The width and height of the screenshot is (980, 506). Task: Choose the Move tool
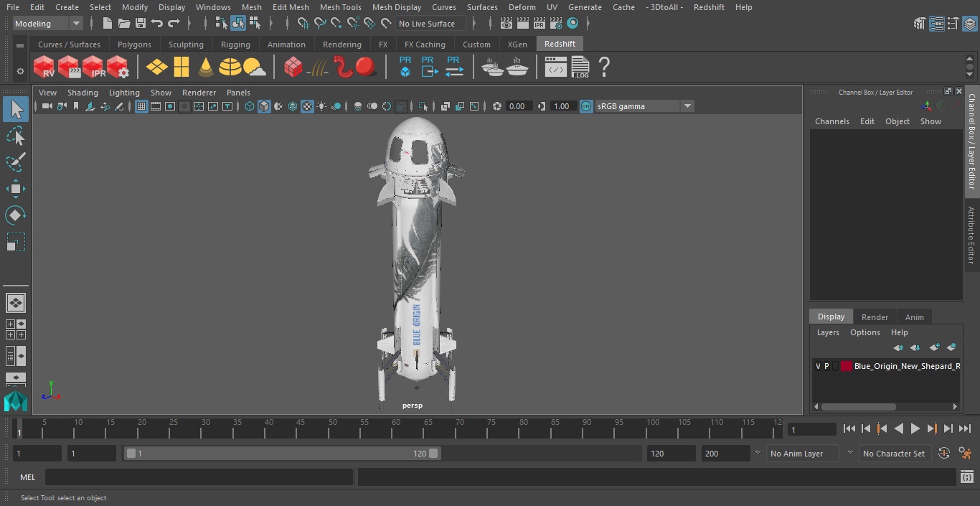pos(15,189)
